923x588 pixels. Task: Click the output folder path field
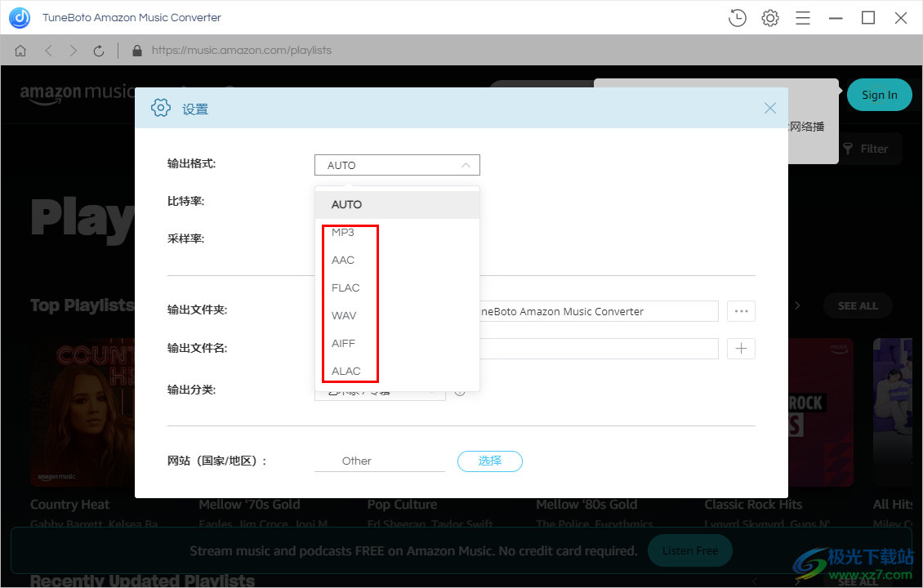(x=599, y=311)
